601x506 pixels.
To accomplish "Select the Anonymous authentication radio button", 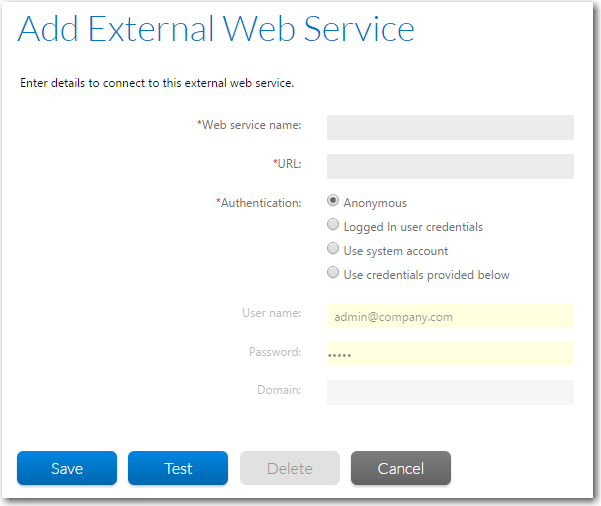I will click(x=333, y=201).
